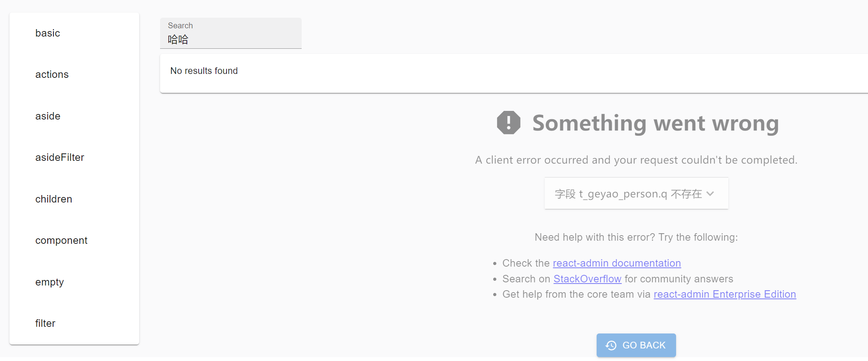The width and height of the screenshot is (868, 361).
Task: Select 'filter' at the bottom of sidebar
Action: click(x=45, y=323)
